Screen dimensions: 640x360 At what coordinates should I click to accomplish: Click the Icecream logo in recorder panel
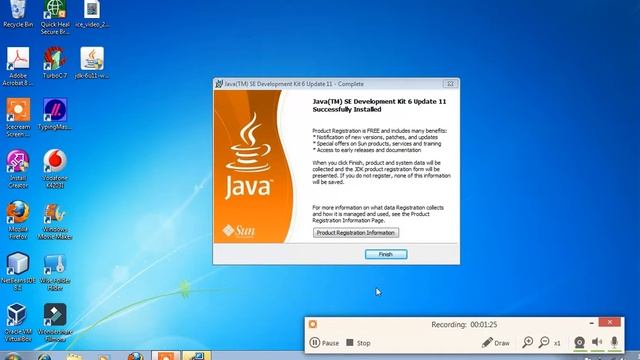tap(313, 324)
